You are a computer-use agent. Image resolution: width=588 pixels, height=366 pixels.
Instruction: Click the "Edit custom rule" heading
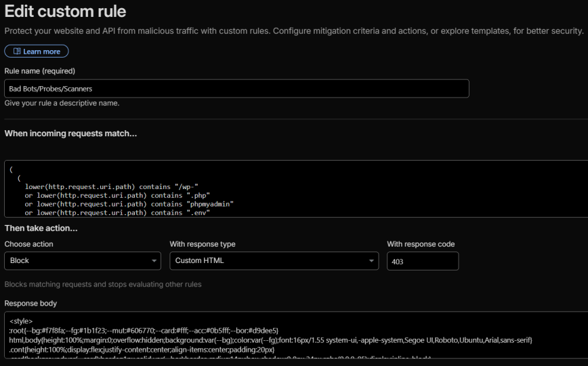(x=65, y=12)
